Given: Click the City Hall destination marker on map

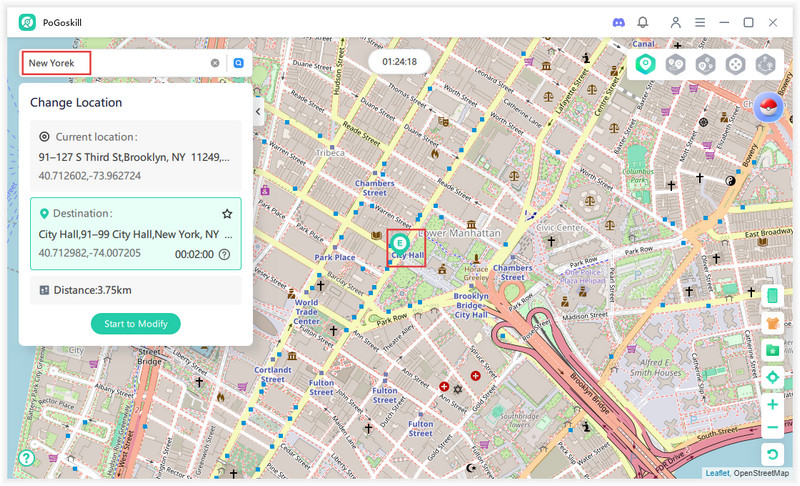Looking at the screenshot, I should coord(400,243).
